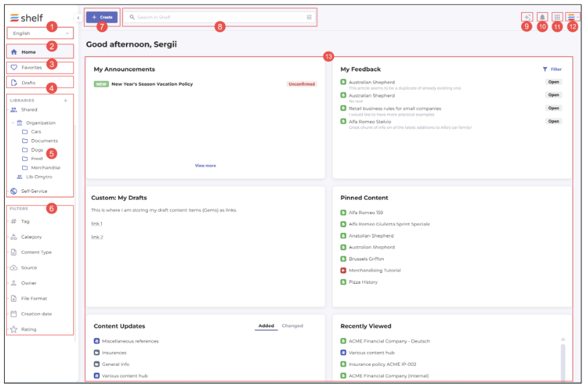The image size is (588, 388).
Task: Open ACME Financial Company - Deutsch
Action: [389, 341]
